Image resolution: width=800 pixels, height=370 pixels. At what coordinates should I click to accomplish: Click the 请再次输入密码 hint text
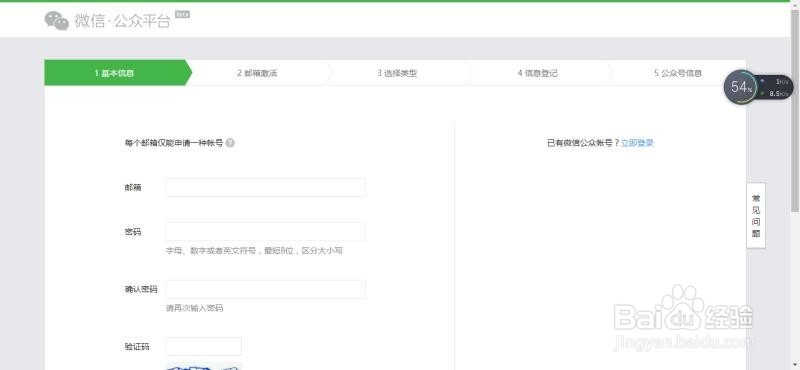(194, 308)
